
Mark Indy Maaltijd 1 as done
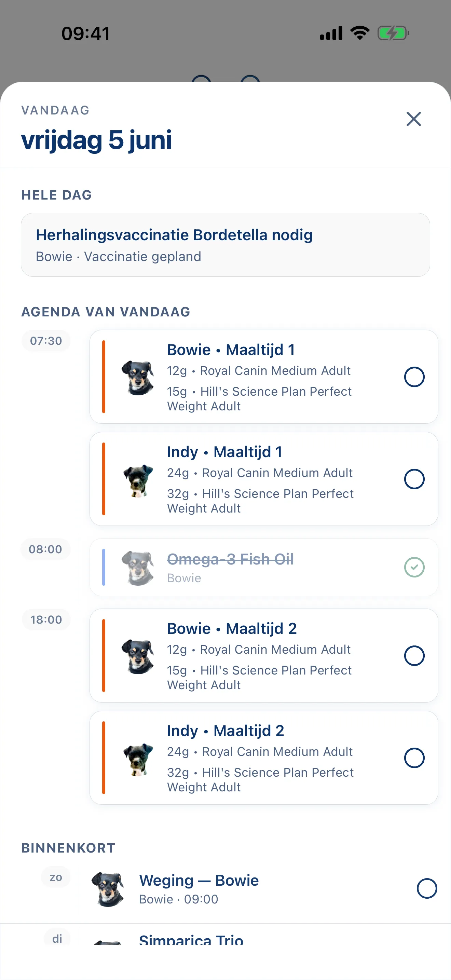click(414, 479)
